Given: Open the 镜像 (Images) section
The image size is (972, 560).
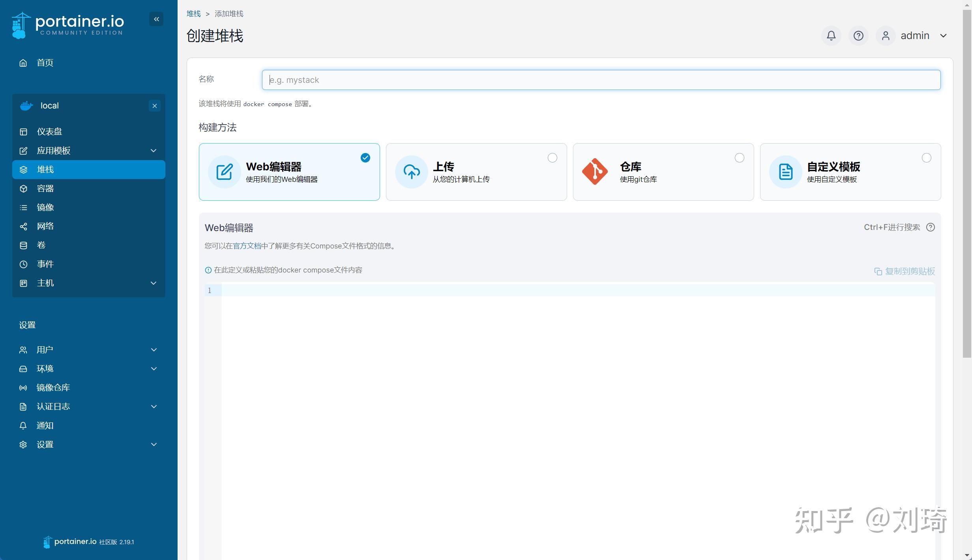Looking at the screenshot, I should click(45, 207).
